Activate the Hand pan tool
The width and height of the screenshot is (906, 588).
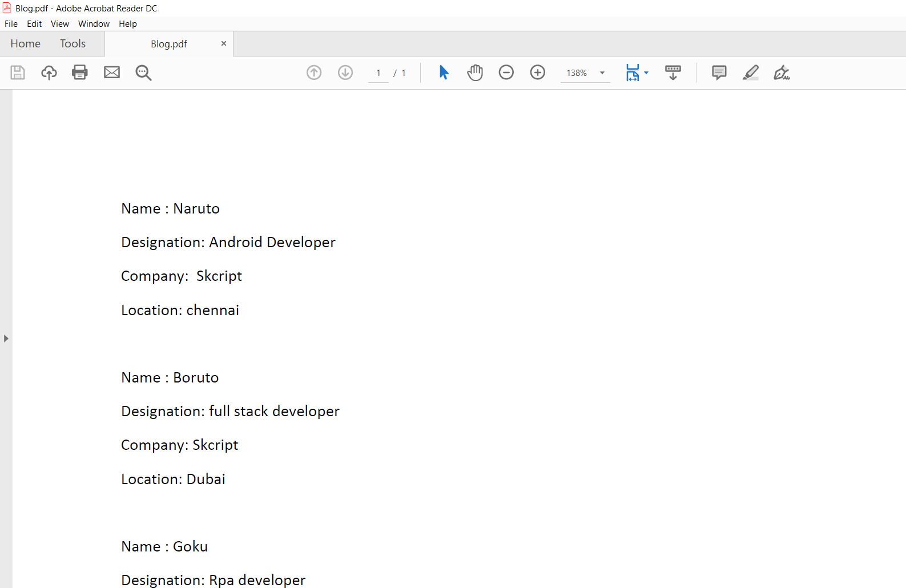[475, 73]
